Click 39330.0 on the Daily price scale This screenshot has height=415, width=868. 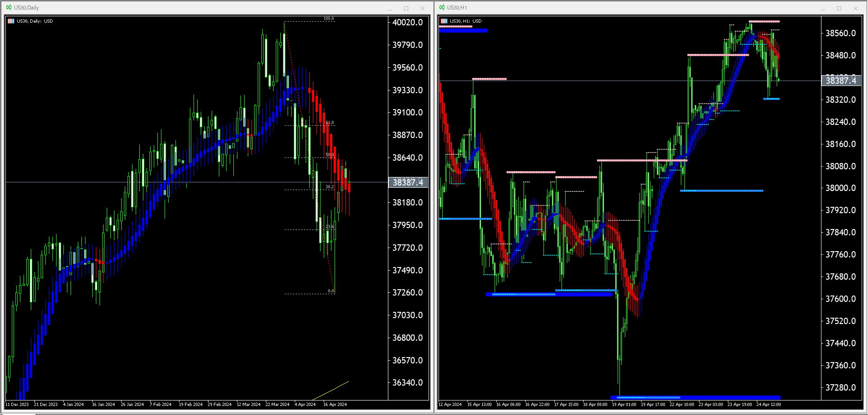408,90
